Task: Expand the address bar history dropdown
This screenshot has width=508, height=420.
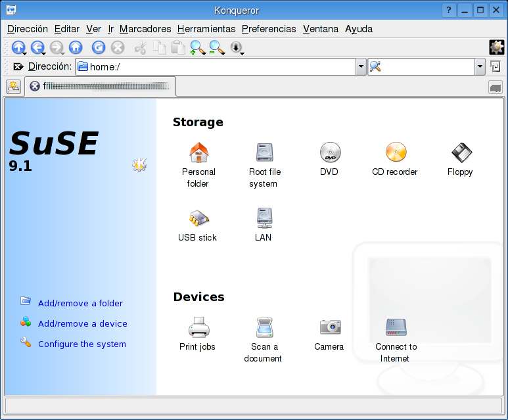Action: point(361,67)
